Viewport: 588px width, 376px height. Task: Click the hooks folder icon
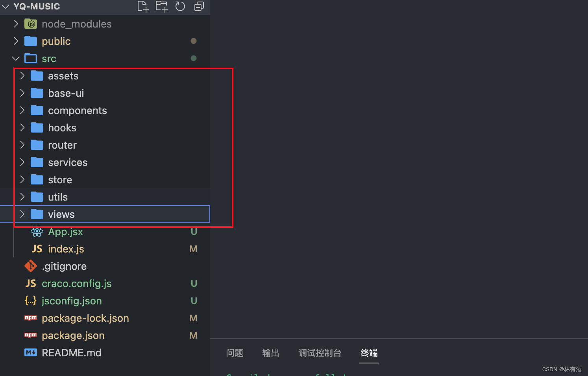point(37,127)
